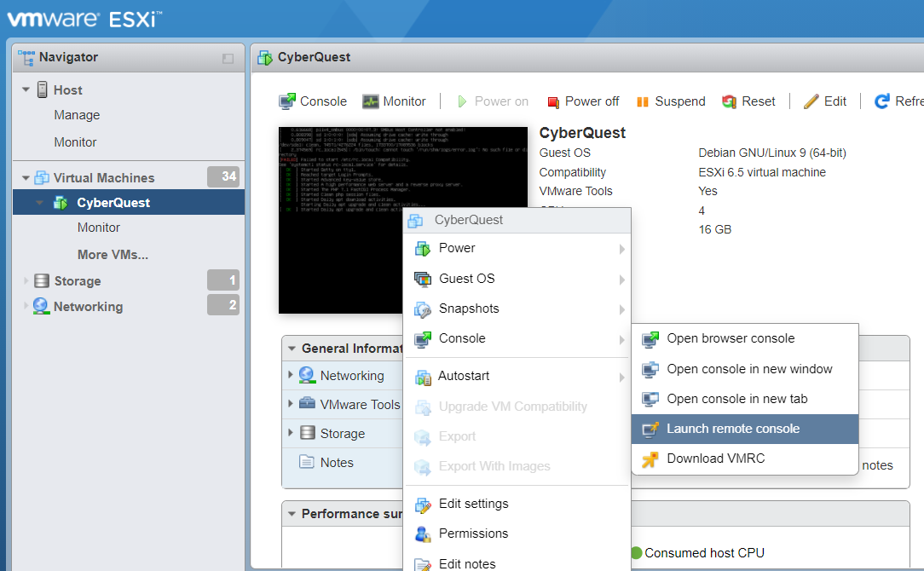Click the Console toolbar icon
The image size is (924, 571).
pyautogui.click(x=287, y=101)
